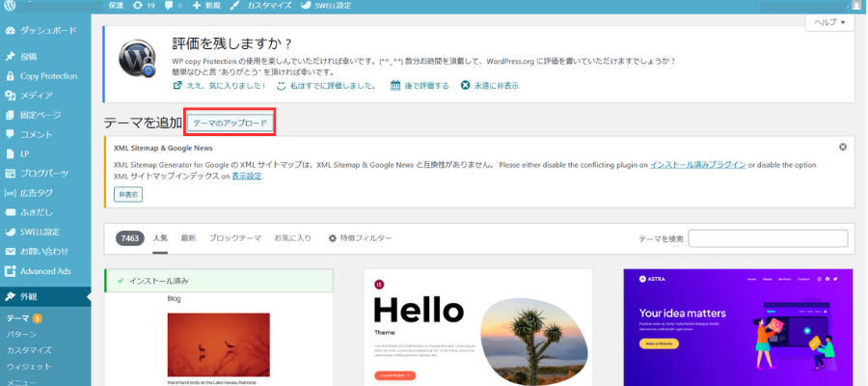Select パターン submenu item
The image size is (868, 386).
[x=21, y=334]
